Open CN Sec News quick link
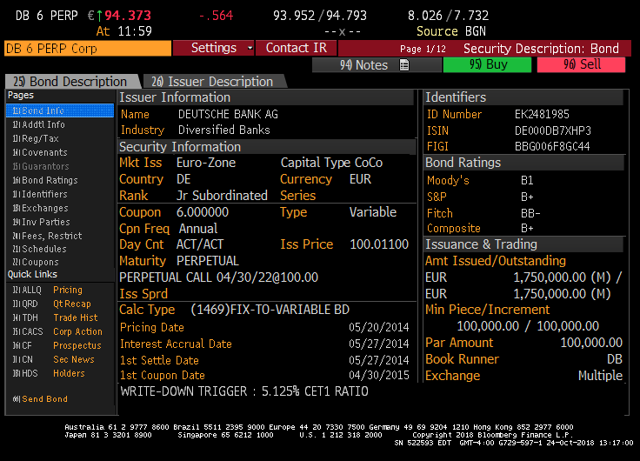 click(53, 359)
